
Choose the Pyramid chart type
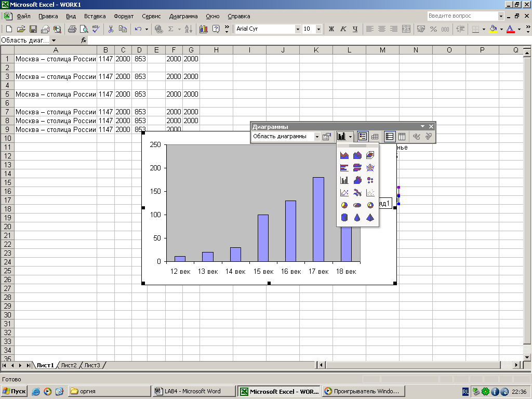[x=370, y=218]
